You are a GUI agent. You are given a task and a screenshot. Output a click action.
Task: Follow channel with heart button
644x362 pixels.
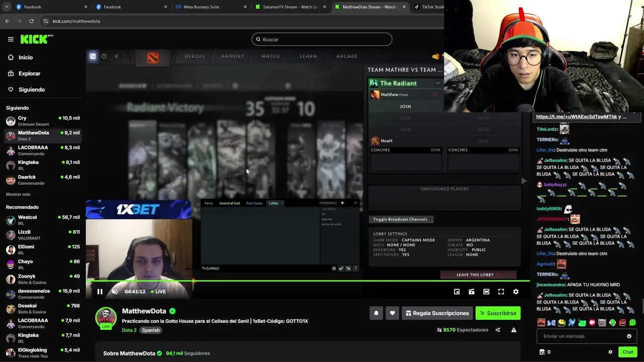[392, 313]
